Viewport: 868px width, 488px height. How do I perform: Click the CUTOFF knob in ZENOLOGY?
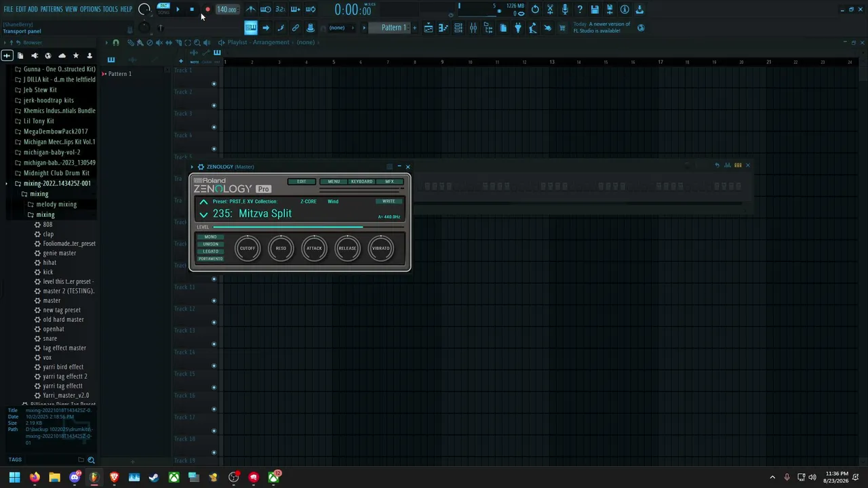[x=248, y=248]
